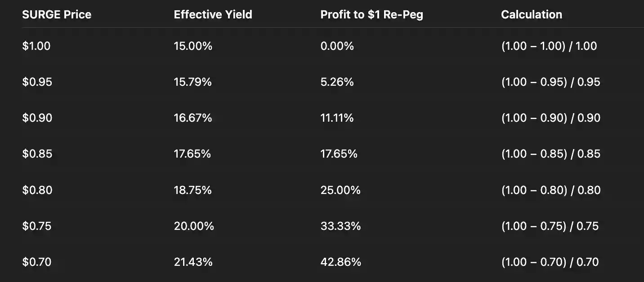The width and height of the screenshot is (644, 282).
Task: Select the Effective Yield column header
Action: tap(213, 14)
